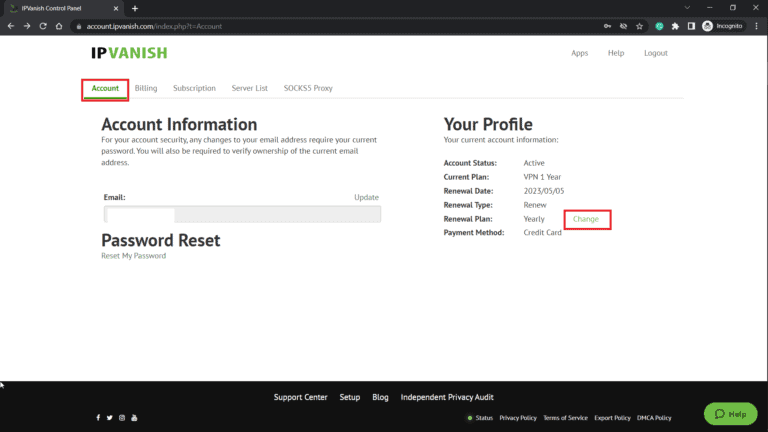The width and height of the screenshot is (768, 432).
Task: Click the Email input field
Action: click(x=242, y=214)
